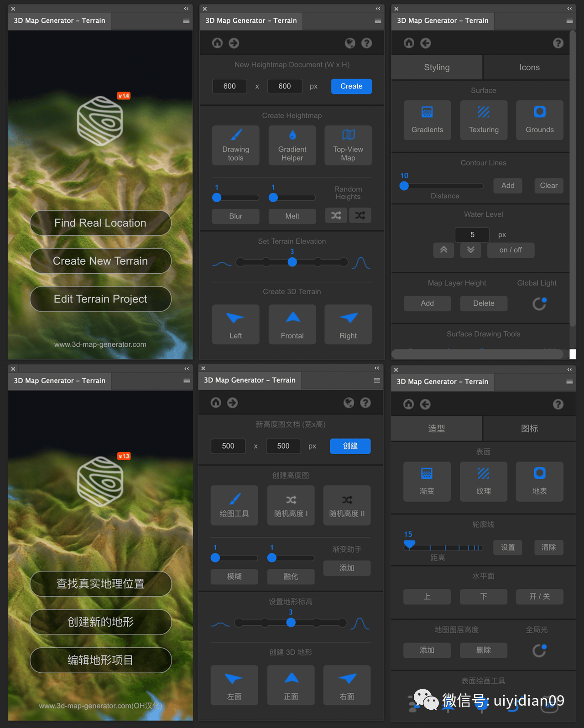Create terrain using 正面 view
Viewport: 584px width, 728px height.
[291, 685]
